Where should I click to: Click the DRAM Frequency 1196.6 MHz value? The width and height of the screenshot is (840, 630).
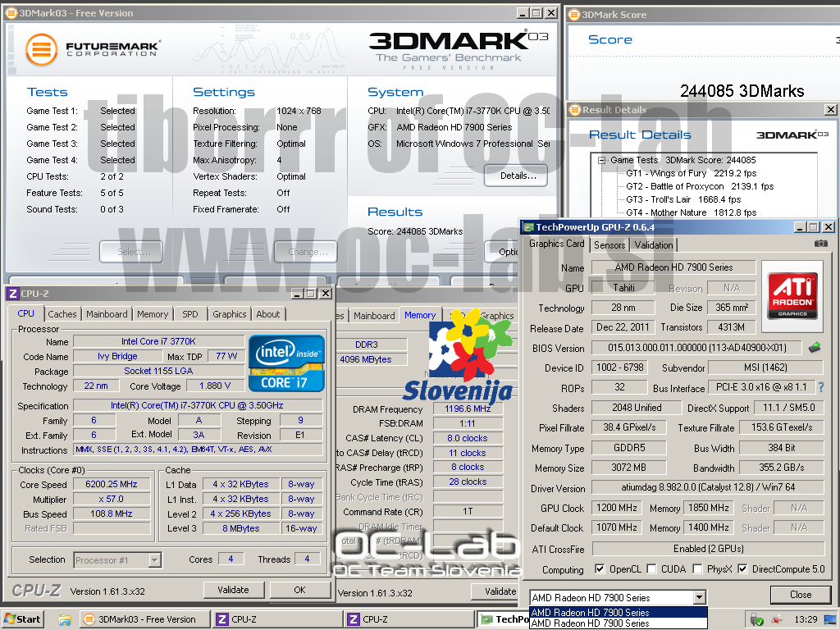click(468, 409)
